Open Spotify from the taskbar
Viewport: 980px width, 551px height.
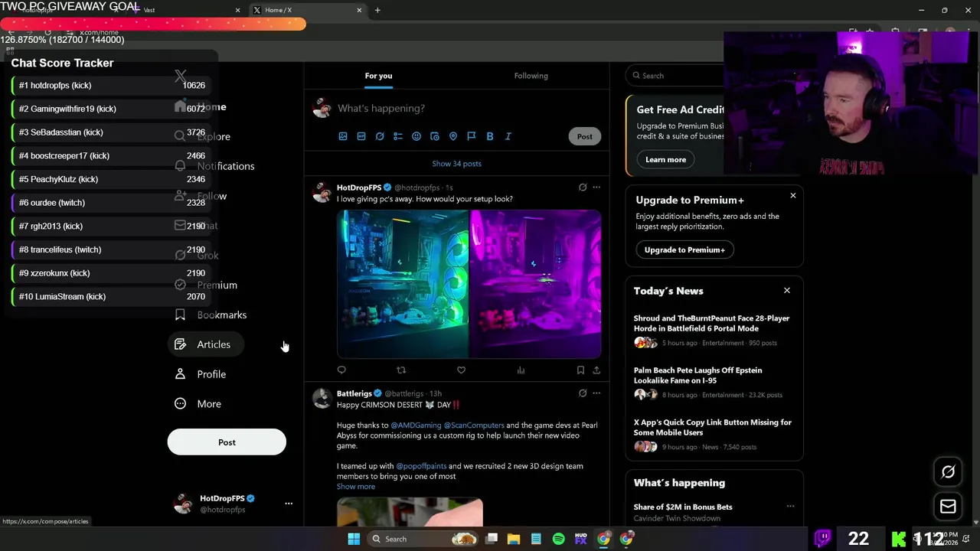559,539
